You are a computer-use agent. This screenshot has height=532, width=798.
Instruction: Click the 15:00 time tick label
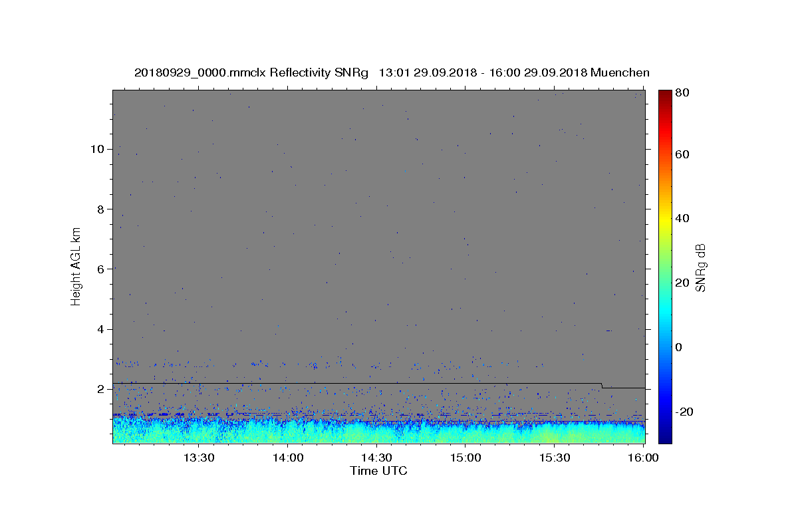pos(465,458)
